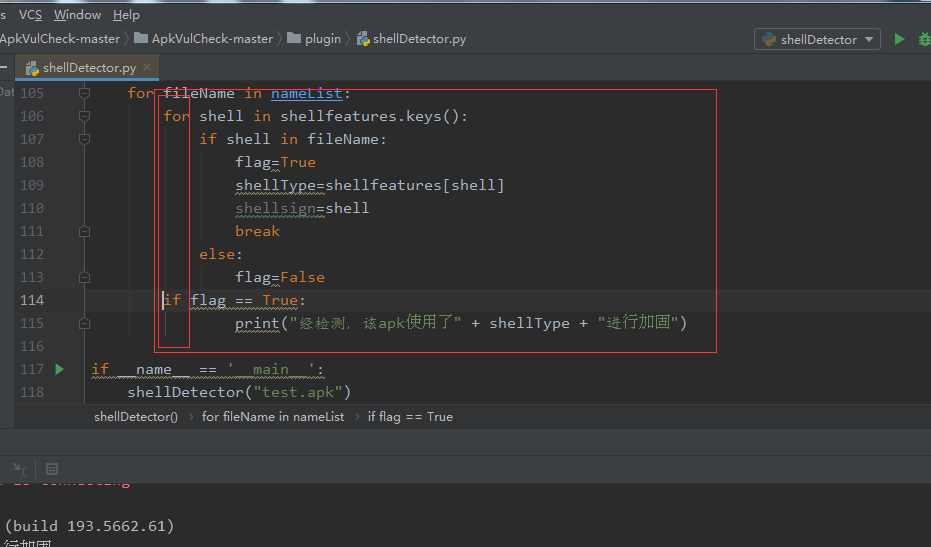The width and height of the screenshot is (931, 547).
Task: Open the shellDetector run configuration dropdown
Action: pos(817,39)
